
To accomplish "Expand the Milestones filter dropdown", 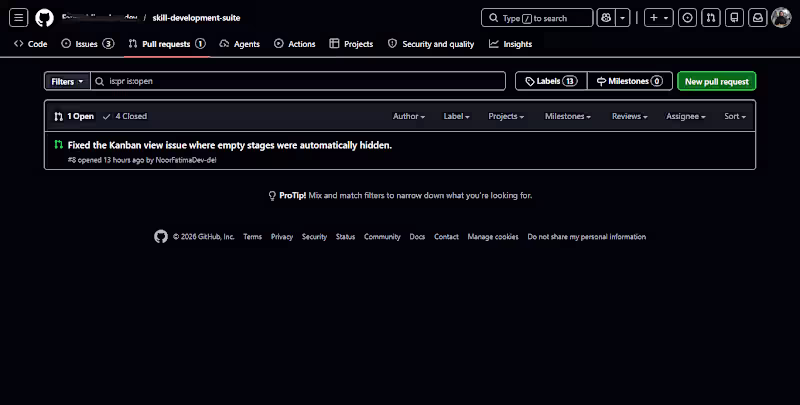I will click(568, 116).
